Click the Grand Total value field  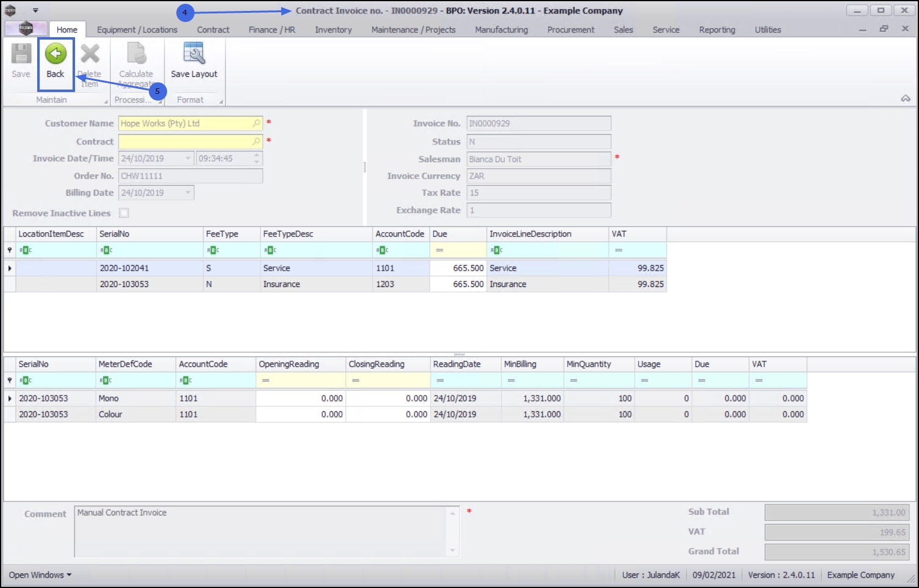point(837,552)
